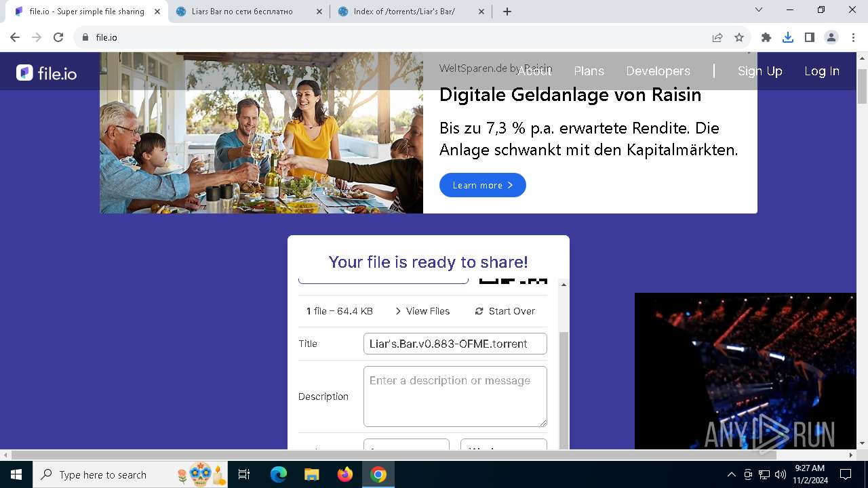
Task: Open Chrome three-dot menu
Action: (853, 37)
